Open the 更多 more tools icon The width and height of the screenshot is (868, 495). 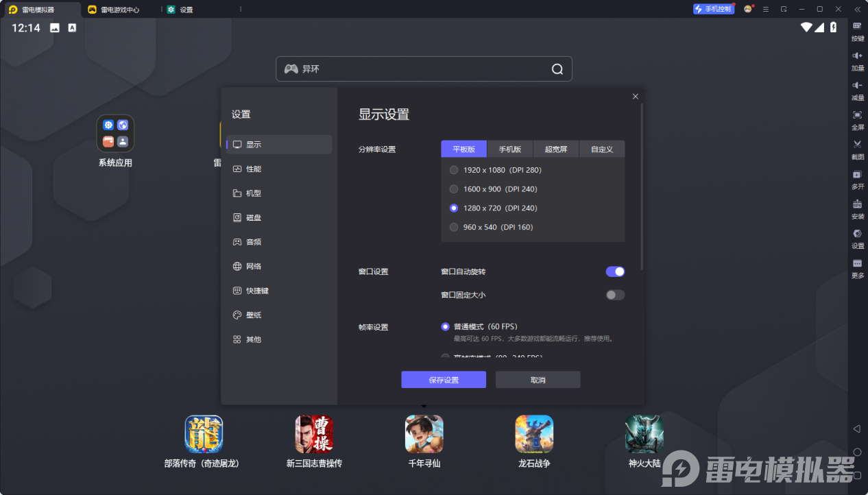point(857,263)
